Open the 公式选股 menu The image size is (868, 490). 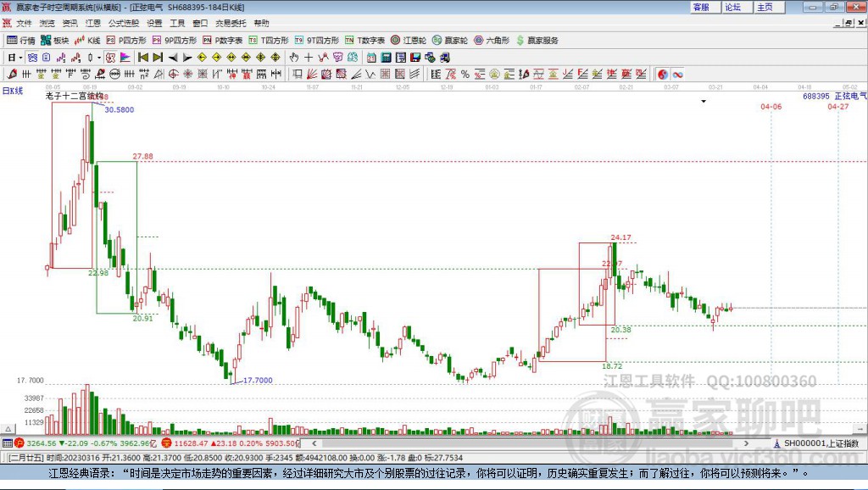124,23
